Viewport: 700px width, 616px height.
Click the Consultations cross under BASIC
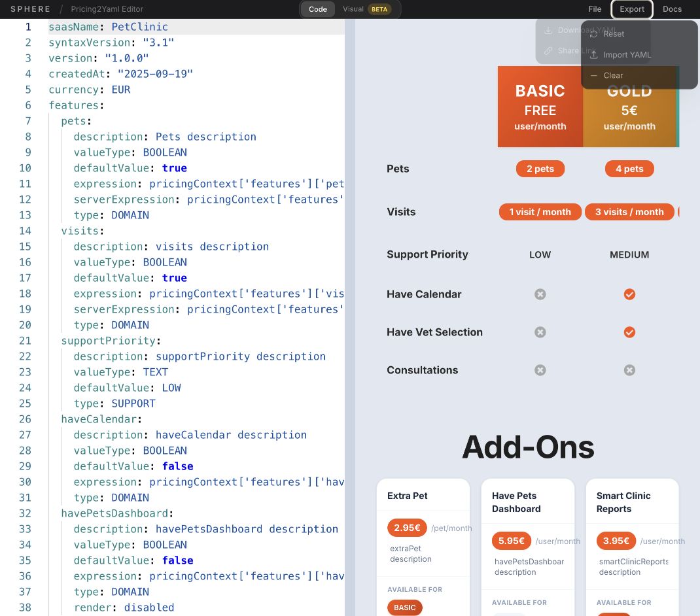(x=540, y=370)
